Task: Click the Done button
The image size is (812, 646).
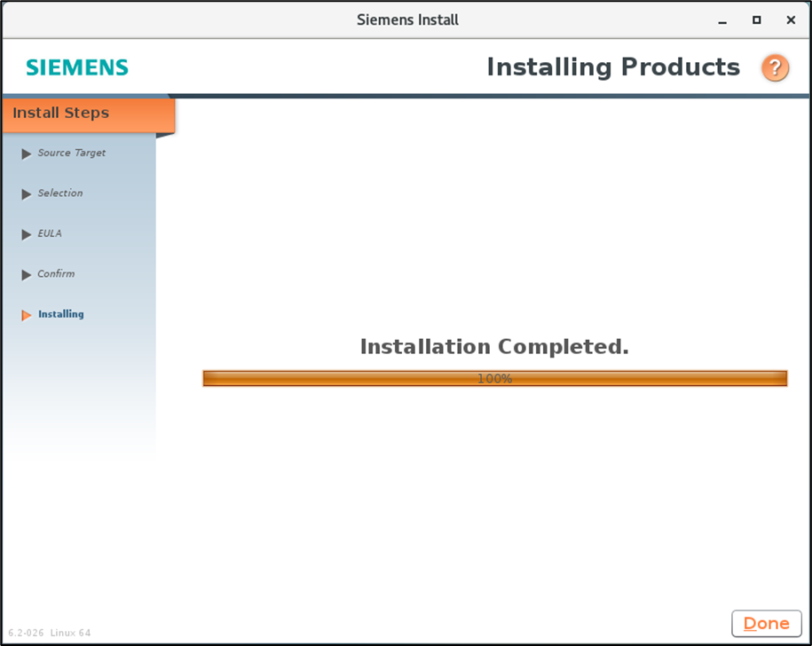Action: 767,623
